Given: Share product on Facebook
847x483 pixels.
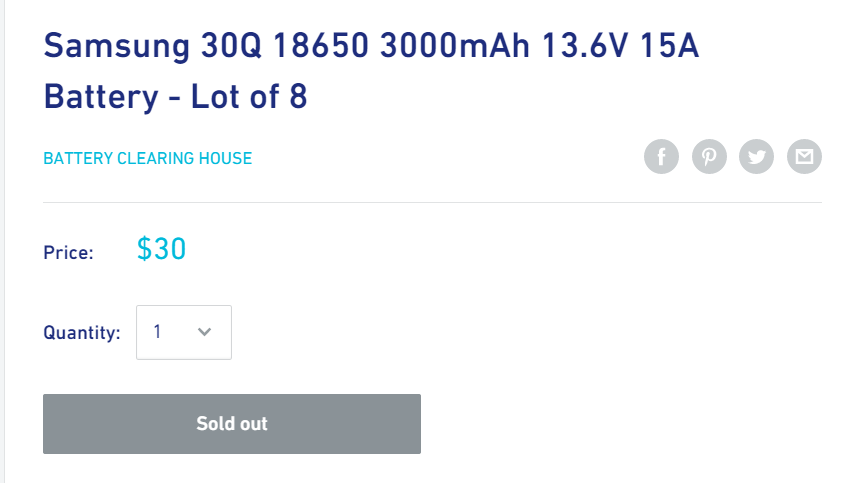Looking at the screenshot, I should point(661,157).
